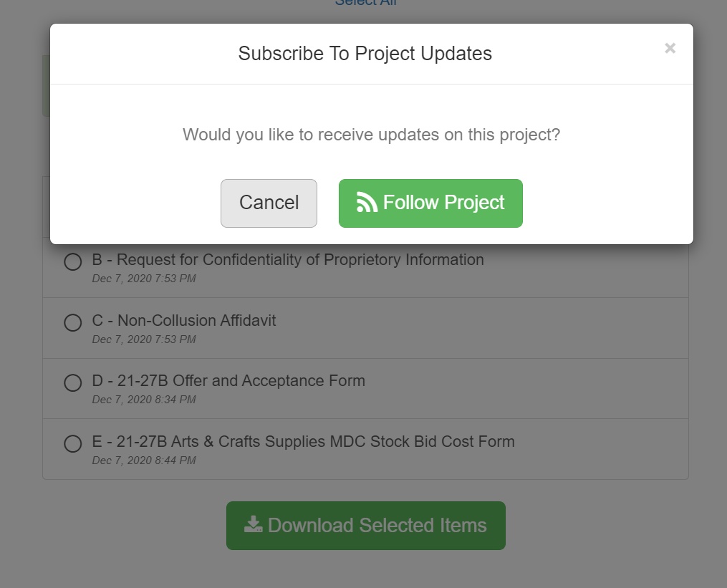Select the radio button for item B
The height and width of the screenshot is (588, 727).
pyautogui.click(x=72, y=262)
